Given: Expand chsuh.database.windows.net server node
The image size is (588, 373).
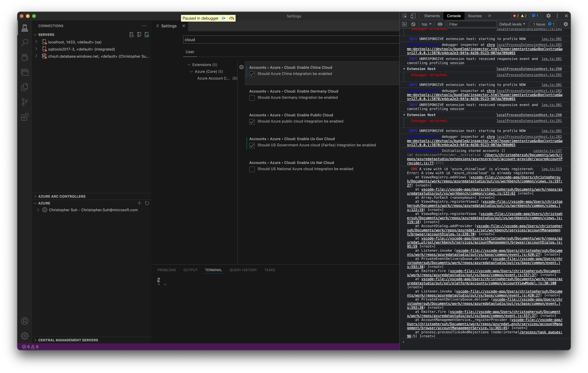Looking at the screenshot, I should click(36, 56).
